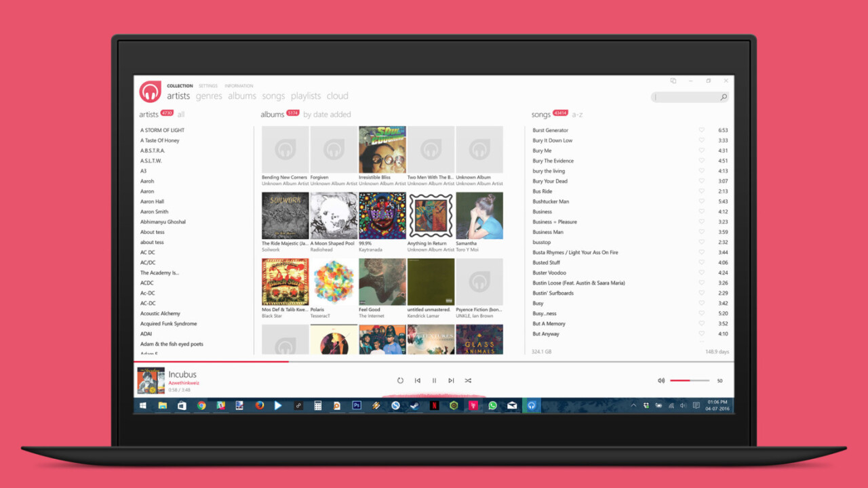Click the search magnifier icon
The width and height of the screenshot is (868, 488).
tap(724, 98)
